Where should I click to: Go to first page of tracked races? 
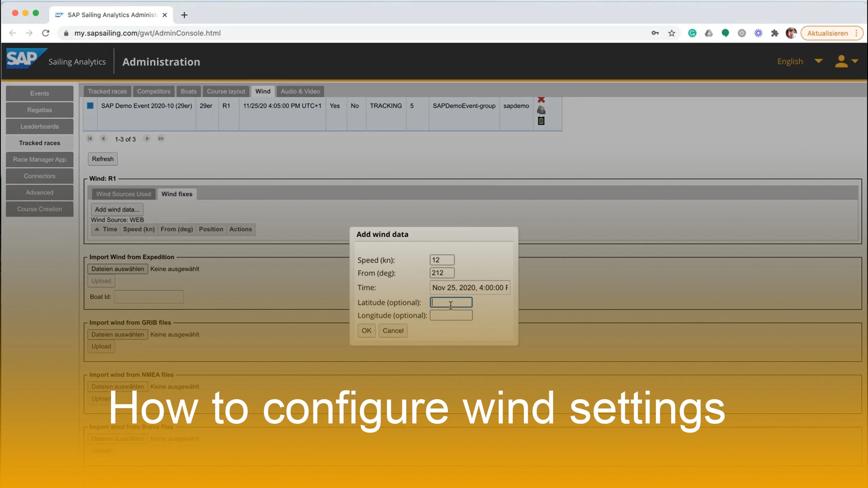(90, 139)
